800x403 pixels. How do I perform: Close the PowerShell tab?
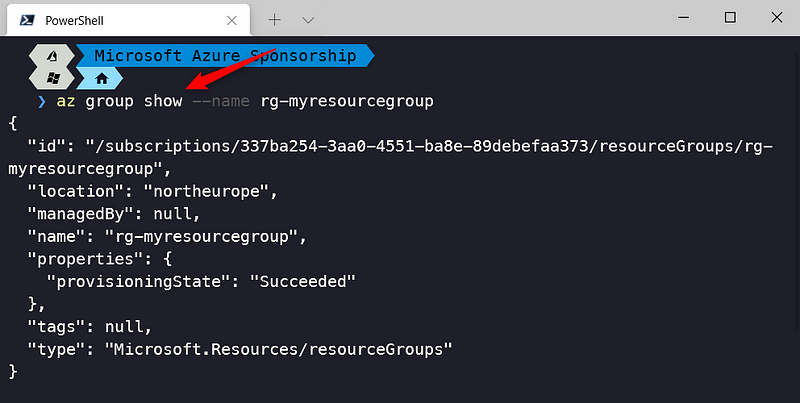(232, 19)
